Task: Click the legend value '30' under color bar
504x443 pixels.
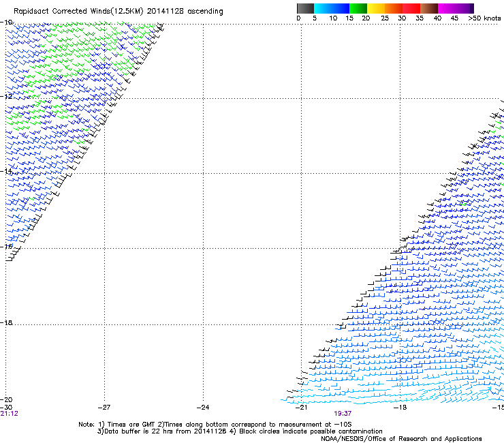Action: click(402, 18)
